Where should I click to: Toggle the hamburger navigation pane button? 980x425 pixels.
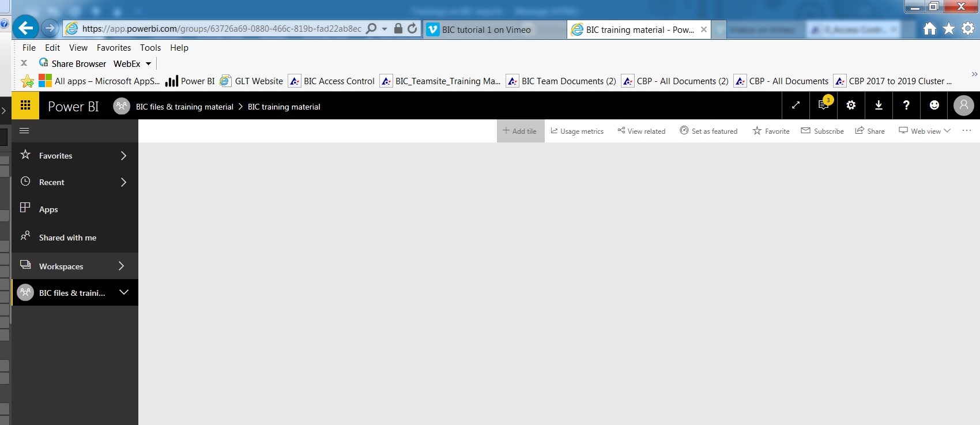(24, 131)
